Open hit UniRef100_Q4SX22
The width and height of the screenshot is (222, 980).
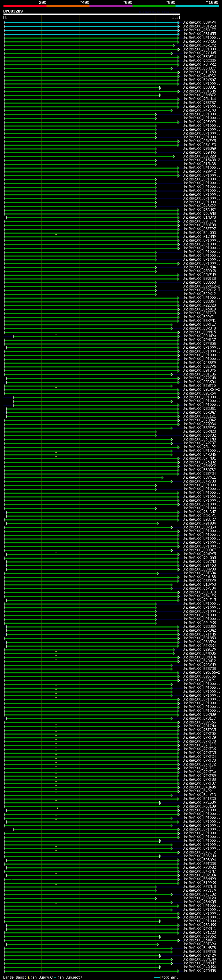coord(199,206)
